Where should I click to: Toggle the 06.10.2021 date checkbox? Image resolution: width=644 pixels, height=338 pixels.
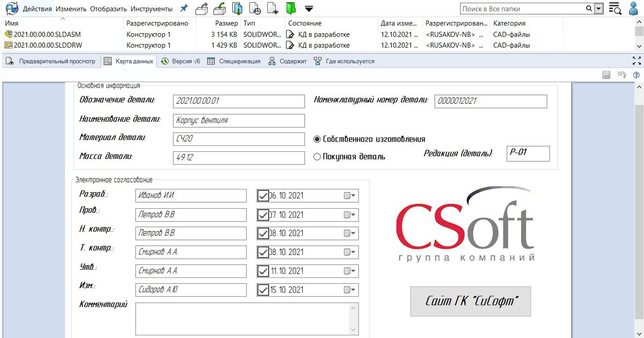(x=263, y=196)
